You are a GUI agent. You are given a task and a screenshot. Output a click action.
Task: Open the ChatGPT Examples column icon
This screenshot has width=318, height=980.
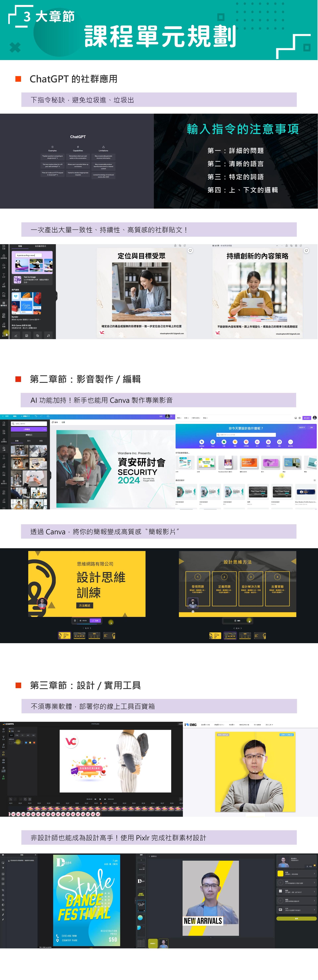(x=53, y=147)
